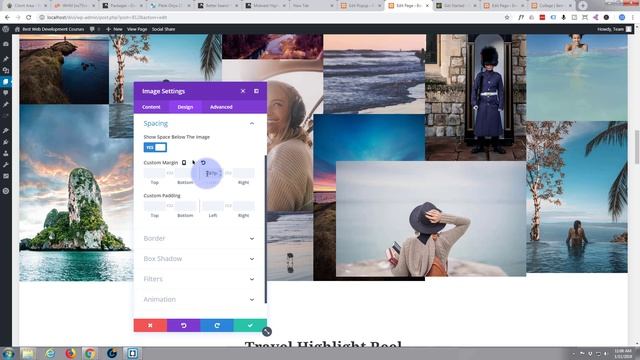Open responsive device options for Custom Margin
Viewport: 640px width, 360px height.
point(184,162)
